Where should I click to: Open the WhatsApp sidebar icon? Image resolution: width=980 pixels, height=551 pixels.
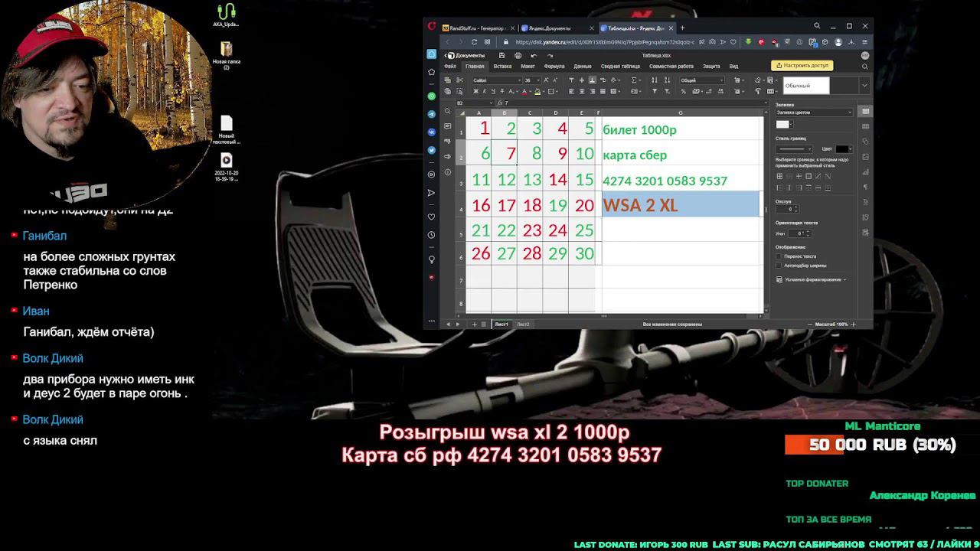pos(432,96)
